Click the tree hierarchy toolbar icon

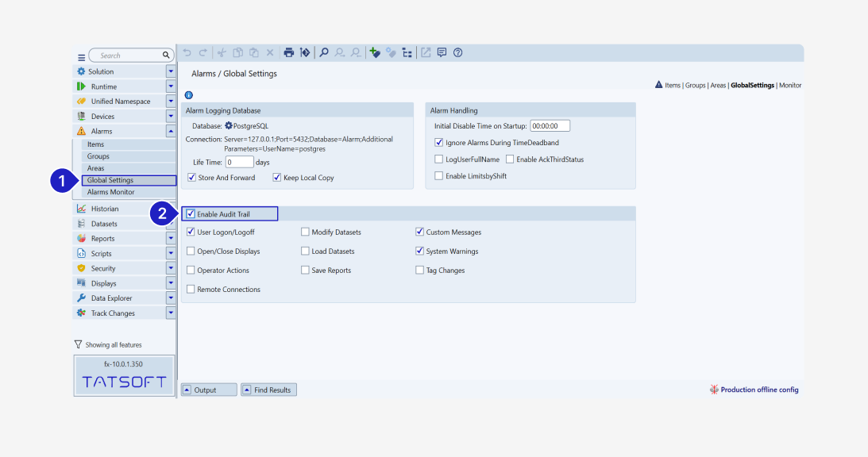click(x=407, y=53)
